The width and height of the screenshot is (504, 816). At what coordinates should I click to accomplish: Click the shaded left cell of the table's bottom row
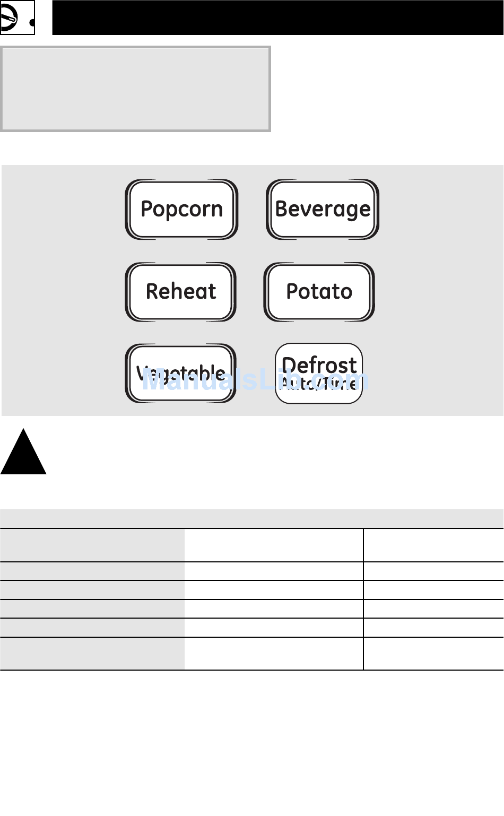(92, 654)
